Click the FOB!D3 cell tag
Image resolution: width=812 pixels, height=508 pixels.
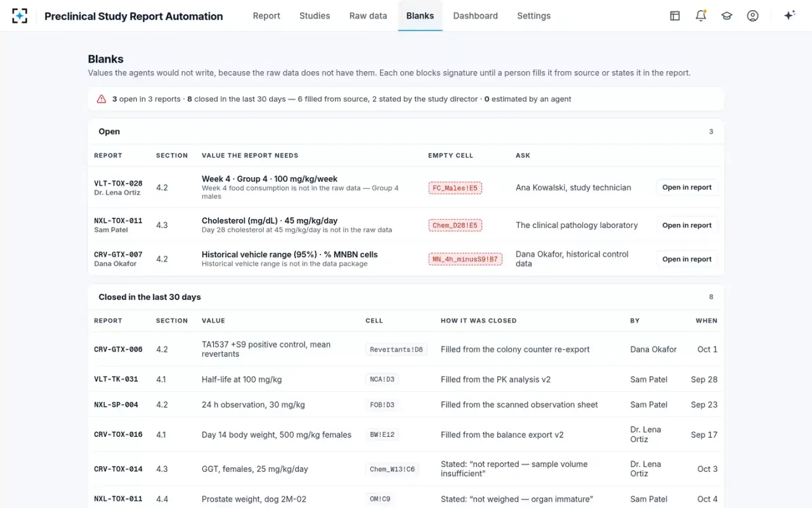tap(383, 405)
